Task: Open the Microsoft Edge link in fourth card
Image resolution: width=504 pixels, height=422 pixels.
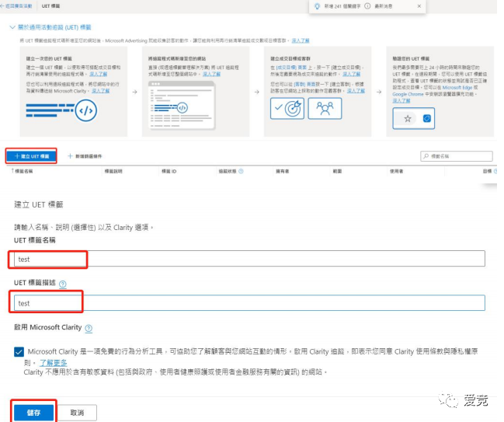Action: (x=457, y=88)
